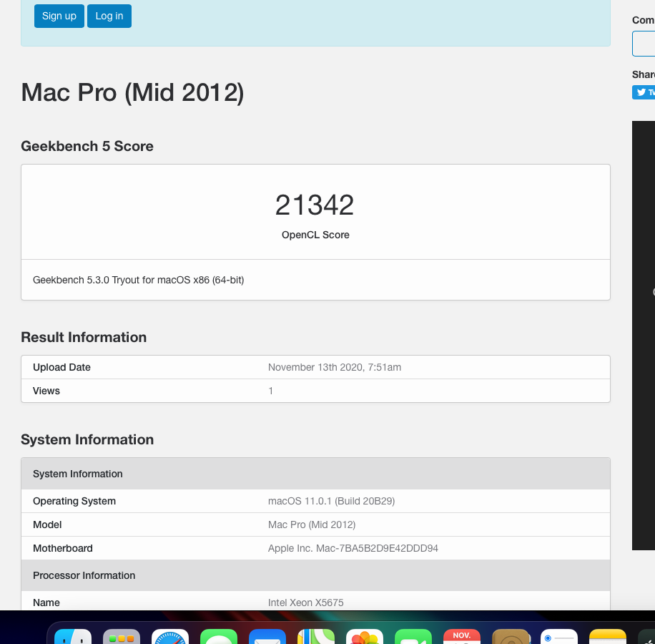Image resolution: width=655 pixels, height=644 pixels.
Task: Click the Mac Pro (Mid 2012) page title
Action: tap(132, 92)
